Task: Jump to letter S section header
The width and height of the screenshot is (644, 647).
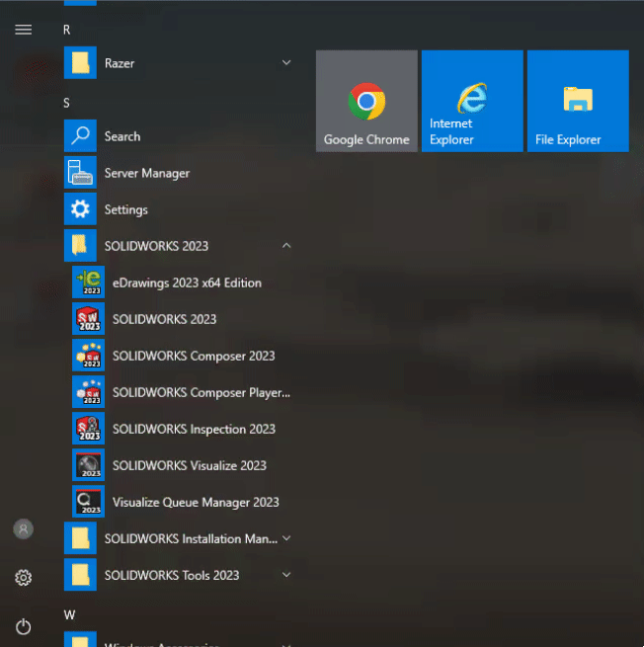Action: 66,103
